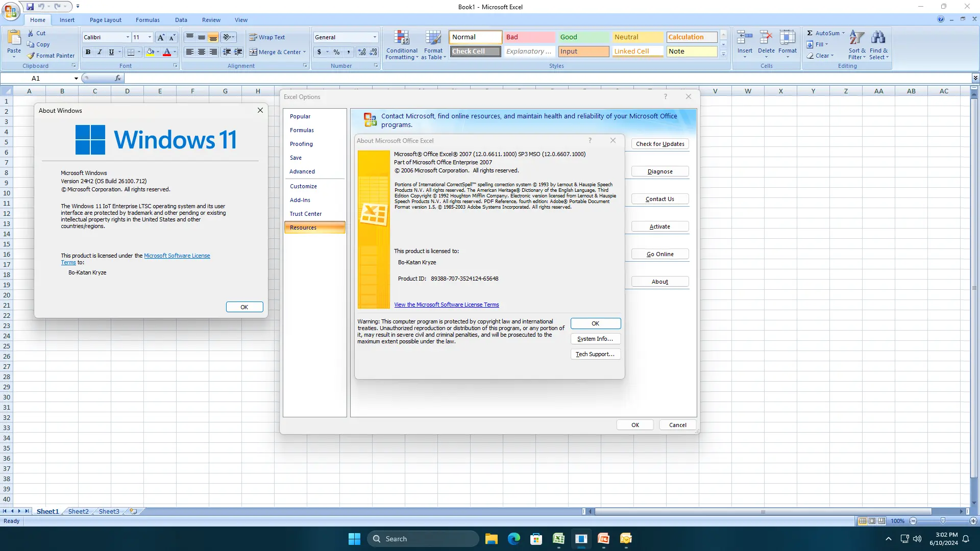Click the Office Button orb

click(11, 11)
